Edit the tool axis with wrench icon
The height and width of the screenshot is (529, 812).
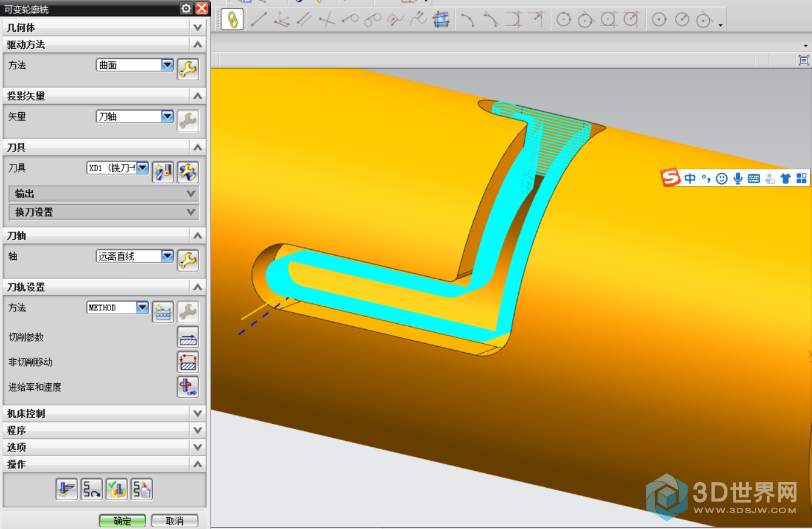[188, 260]
